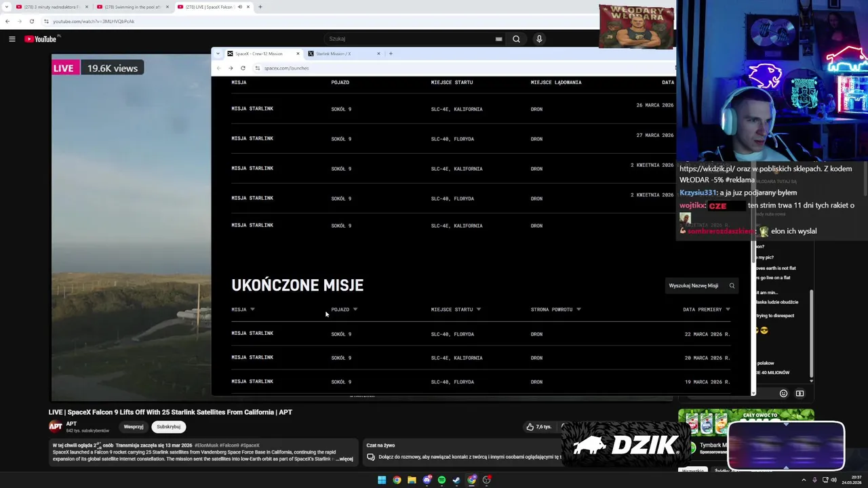Go forward in the SpaceX browser window
Viewport: 868px width, 488px height.
[231, 68]
